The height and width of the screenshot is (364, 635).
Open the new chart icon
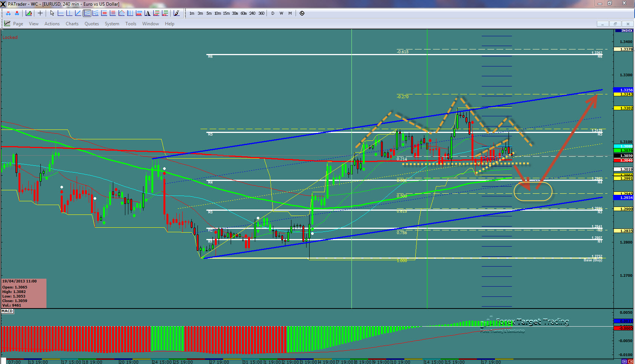(29, 13)
